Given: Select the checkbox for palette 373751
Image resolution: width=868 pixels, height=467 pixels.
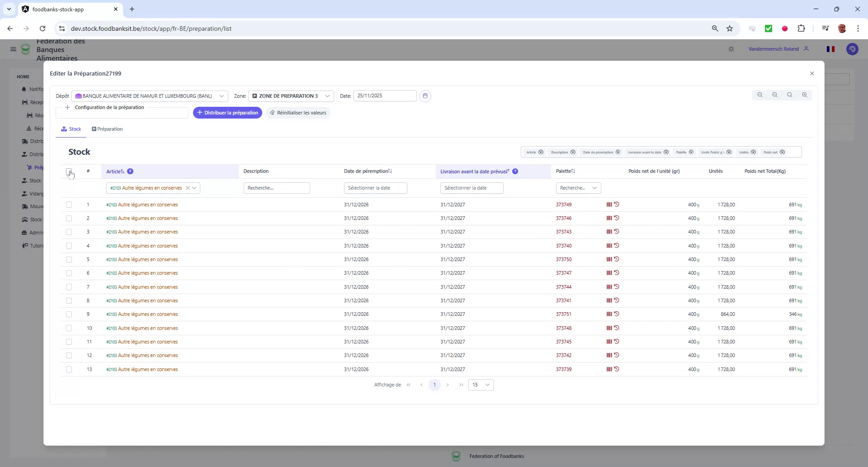Looking at the screenshot, I should pyautogui.click(x=69, y=314).
